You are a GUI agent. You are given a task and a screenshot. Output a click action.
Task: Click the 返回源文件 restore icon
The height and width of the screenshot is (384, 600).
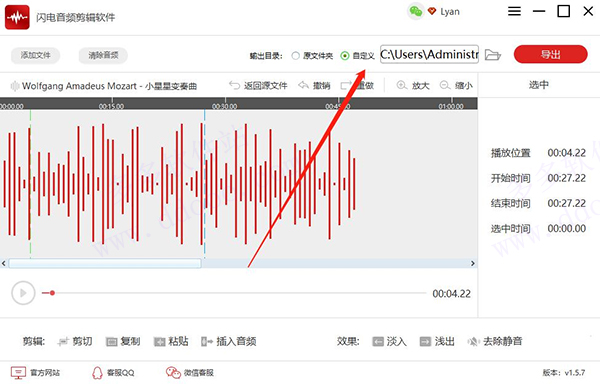point(235,85)
